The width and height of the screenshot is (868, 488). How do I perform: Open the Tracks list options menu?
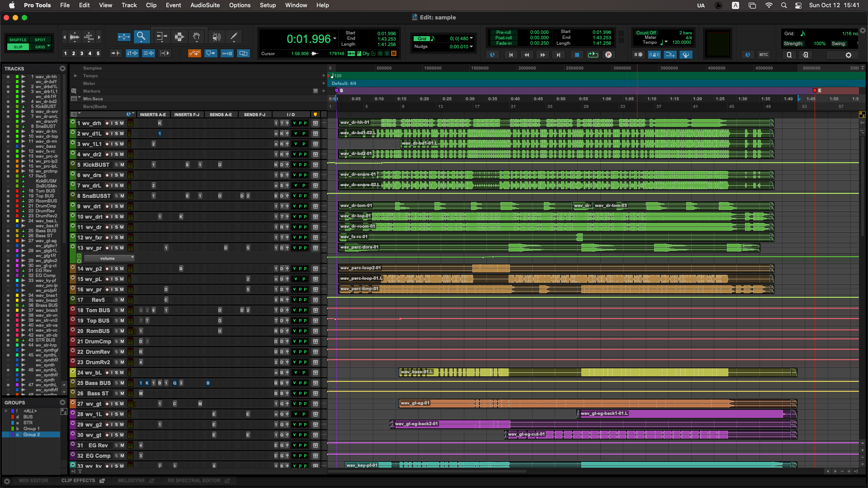(x=62, y=69)
